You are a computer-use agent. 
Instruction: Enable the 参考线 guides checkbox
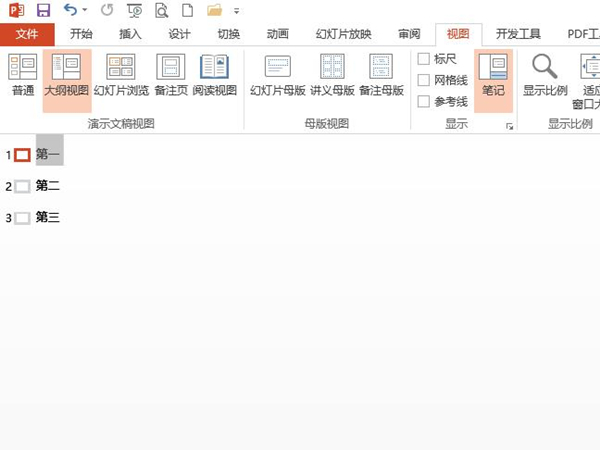(424, 101)
